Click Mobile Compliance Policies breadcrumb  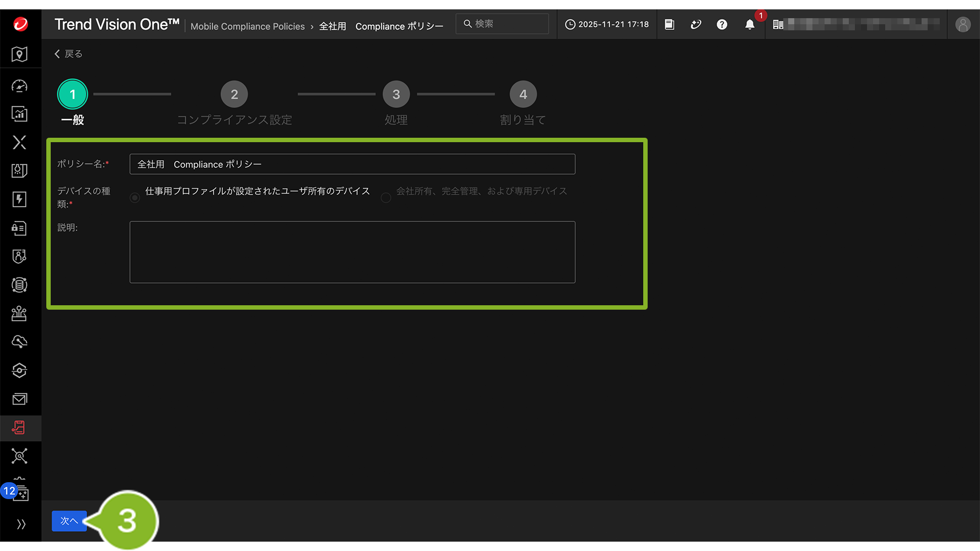247,26
